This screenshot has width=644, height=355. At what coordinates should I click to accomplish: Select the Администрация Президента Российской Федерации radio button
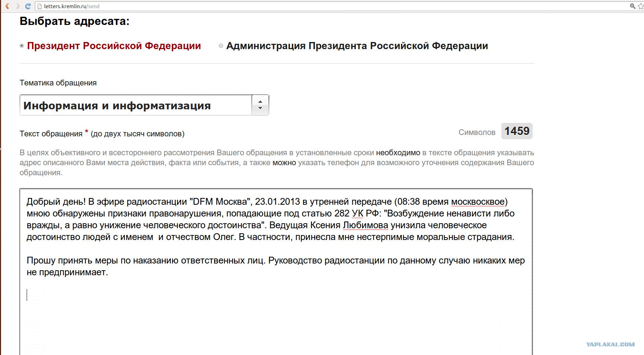(221, 46)
